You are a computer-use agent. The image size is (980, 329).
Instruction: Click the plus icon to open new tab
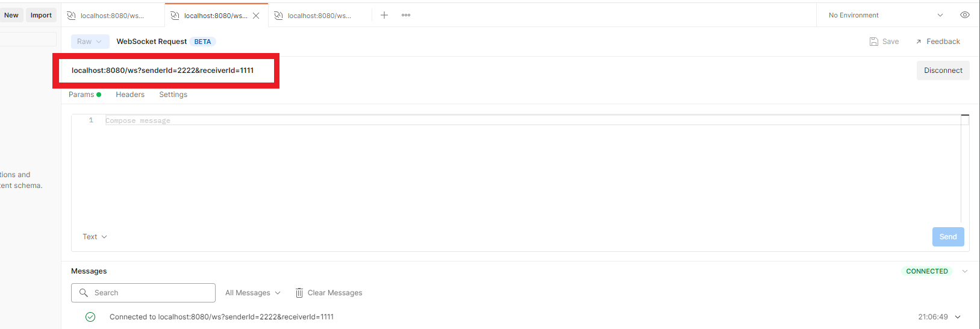click(x=384, y=15)
